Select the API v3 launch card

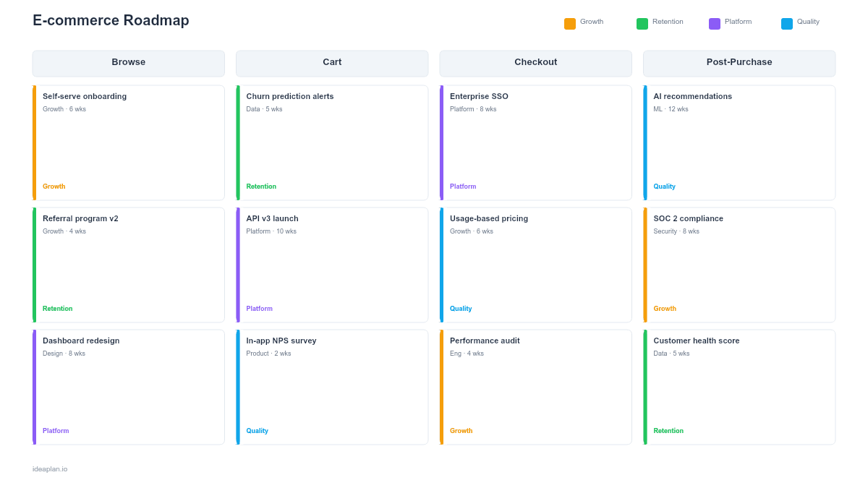[331, 264]
